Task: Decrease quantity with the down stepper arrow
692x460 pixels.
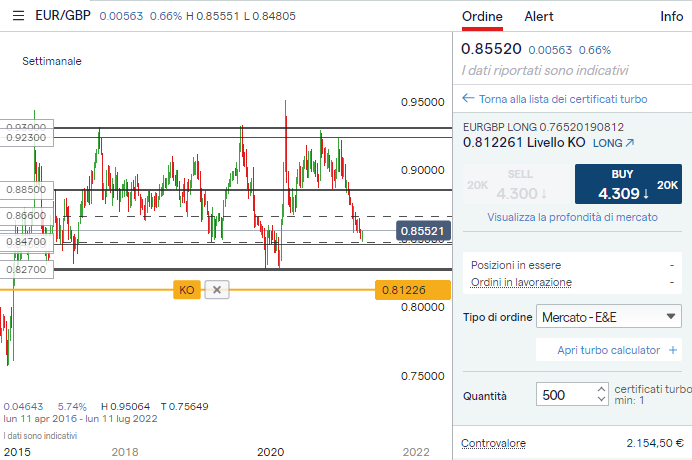Action: click(x=599, y=400)
